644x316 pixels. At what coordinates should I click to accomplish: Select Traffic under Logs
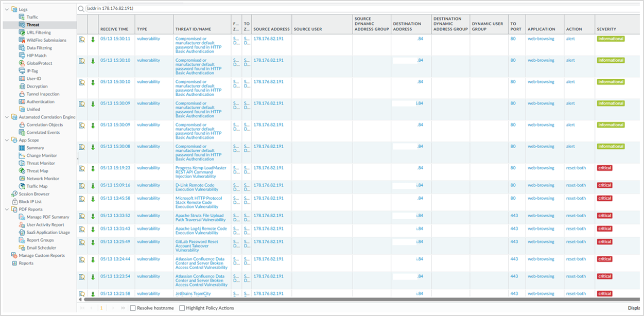tap(32, 17)
